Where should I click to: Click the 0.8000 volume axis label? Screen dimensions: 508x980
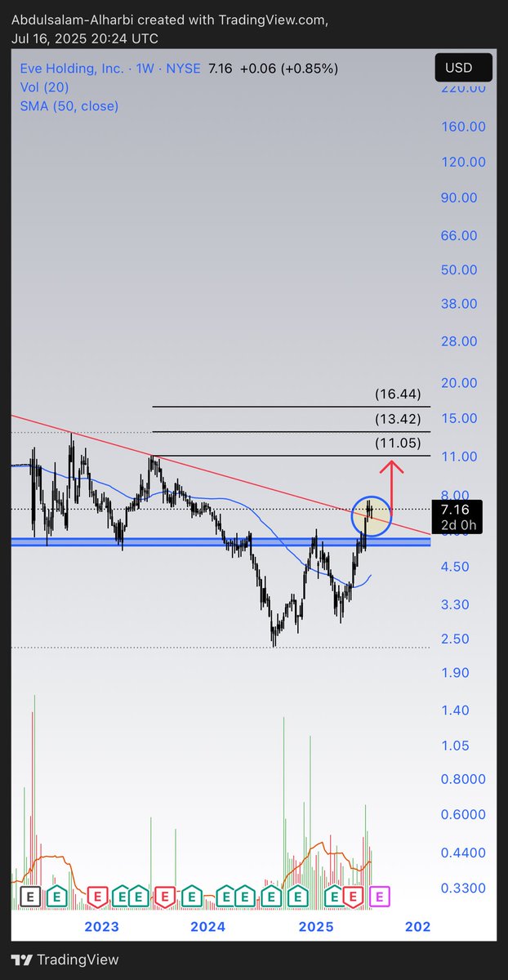(x=462, y=780)
